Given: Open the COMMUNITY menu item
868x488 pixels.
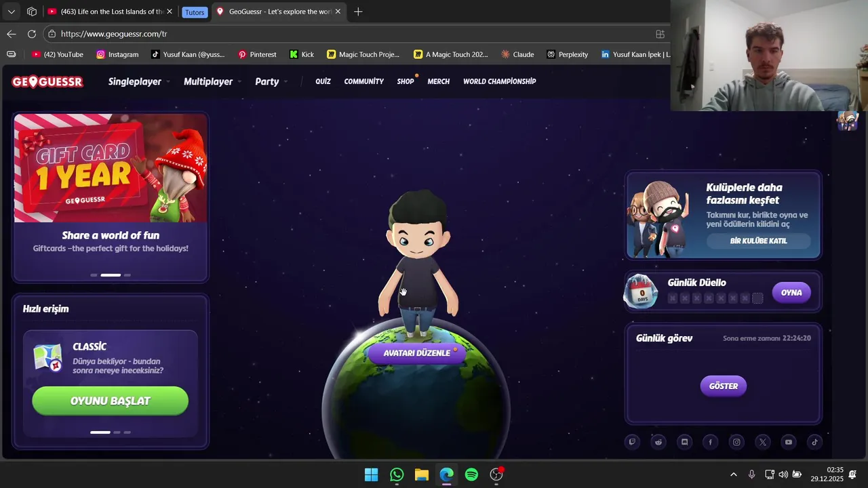Looking at the screenshot, I should click(x=363, y=81).
